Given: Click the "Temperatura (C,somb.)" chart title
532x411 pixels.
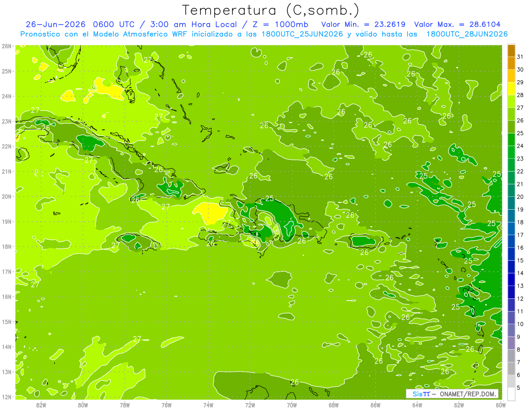Looking at the screenshot, I should [271, 11].
